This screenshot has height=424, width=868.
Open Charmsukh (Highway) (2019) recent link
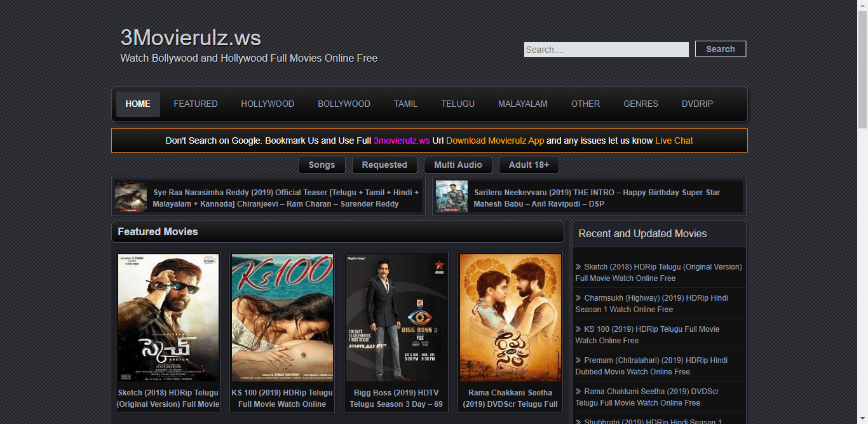[652, 304]
